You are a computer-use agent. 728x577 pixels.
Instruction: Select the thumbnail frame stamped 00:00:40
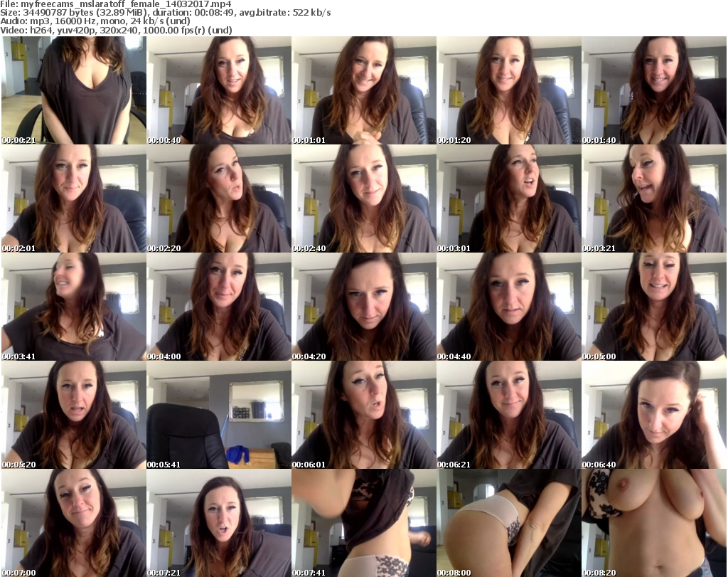click(219, 90)
